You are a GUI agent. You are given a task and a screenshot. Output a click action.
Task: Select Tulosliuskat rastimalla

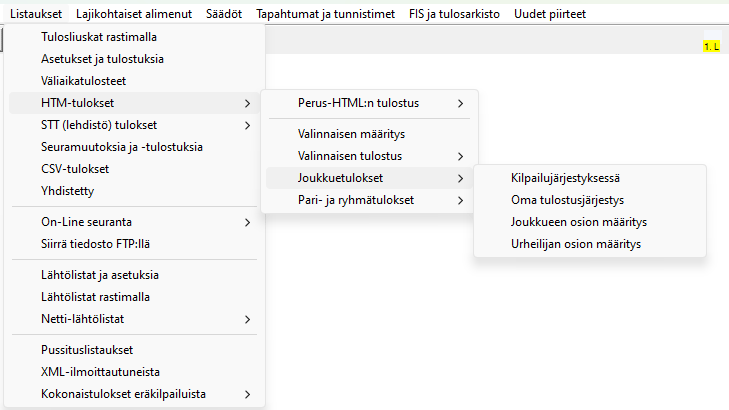coord(98,37)
